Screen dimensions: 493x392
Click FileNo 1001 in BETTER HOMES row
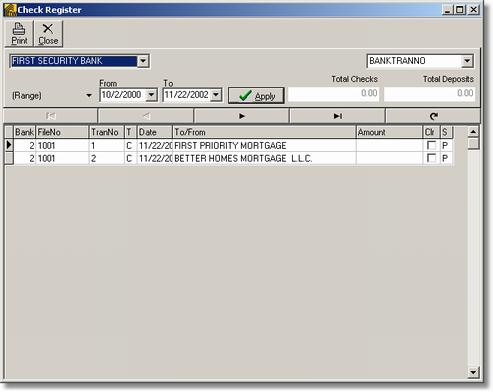tap(62, 158)
